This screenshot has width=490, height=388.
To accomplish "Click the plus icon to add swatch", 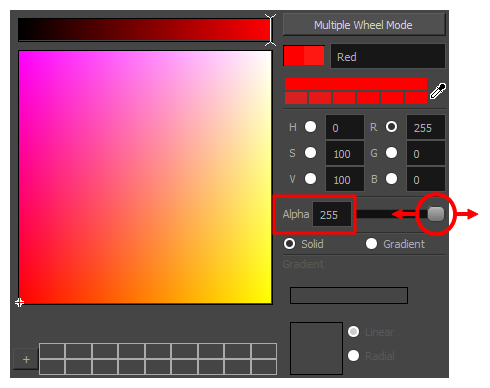I will (x=26, y=360).
